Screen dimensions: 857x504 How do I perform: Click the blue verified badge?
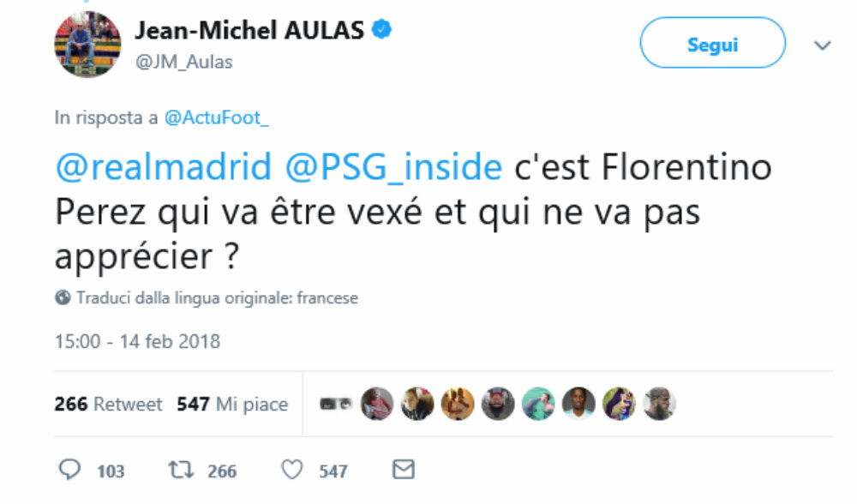click(381, 31)
